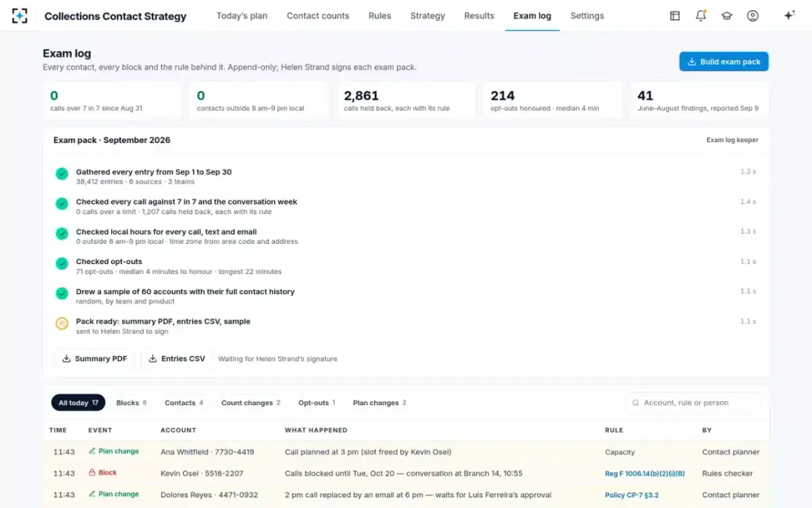Click the BY column header
Screen dimensions: 812x508
707,430
